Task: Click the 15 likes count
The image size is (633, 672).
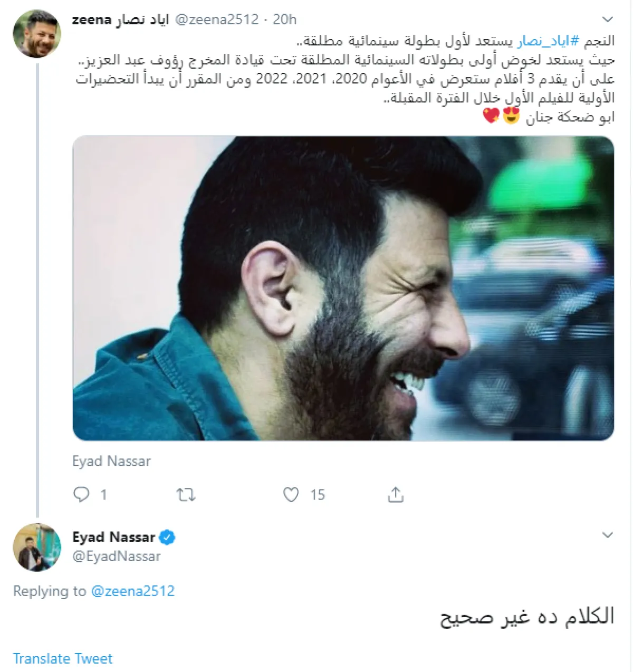Action: click(x=318, y=495)
